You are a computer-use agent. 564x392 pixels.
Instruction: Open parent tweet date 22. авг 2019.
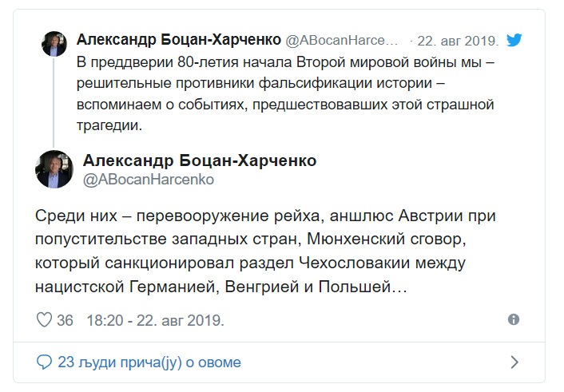coord(458,41)
